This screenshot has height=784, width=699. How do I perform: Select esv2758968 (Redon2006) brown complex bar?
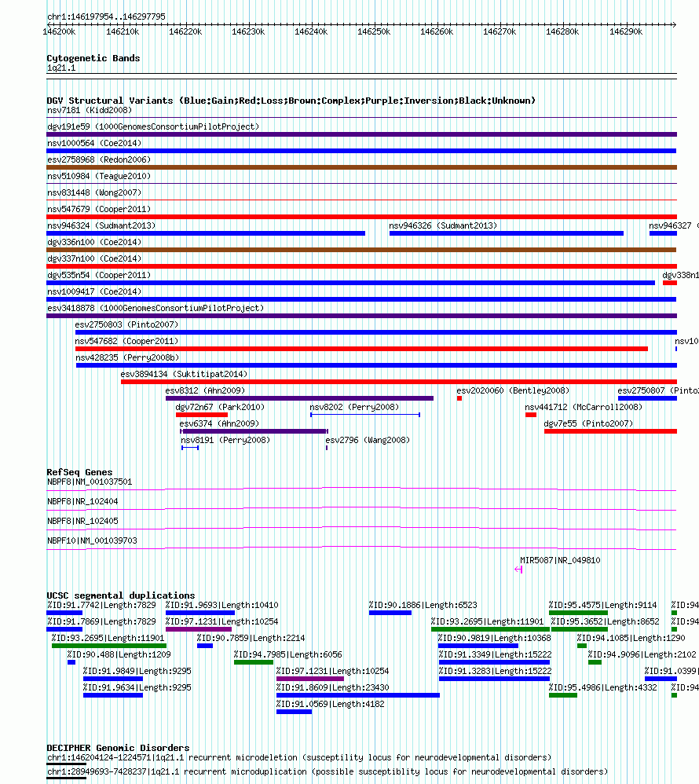tap(361, 167)
